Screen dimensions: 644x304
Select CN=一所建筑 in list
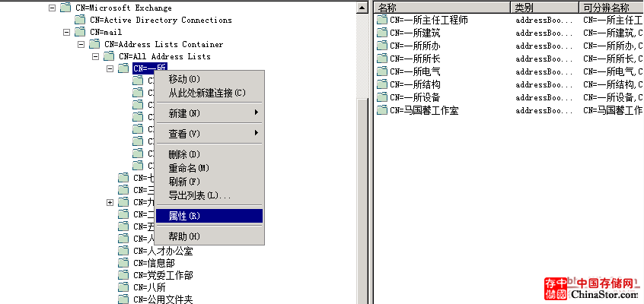click(x=415, y=33)
